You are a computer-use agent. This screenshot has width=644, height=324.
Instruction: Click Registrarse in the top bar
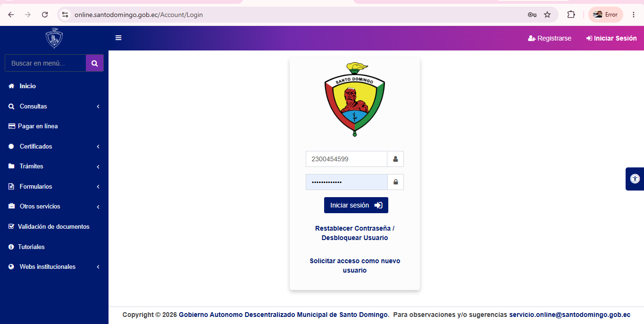pyautogui.click(x=550, y=38)
